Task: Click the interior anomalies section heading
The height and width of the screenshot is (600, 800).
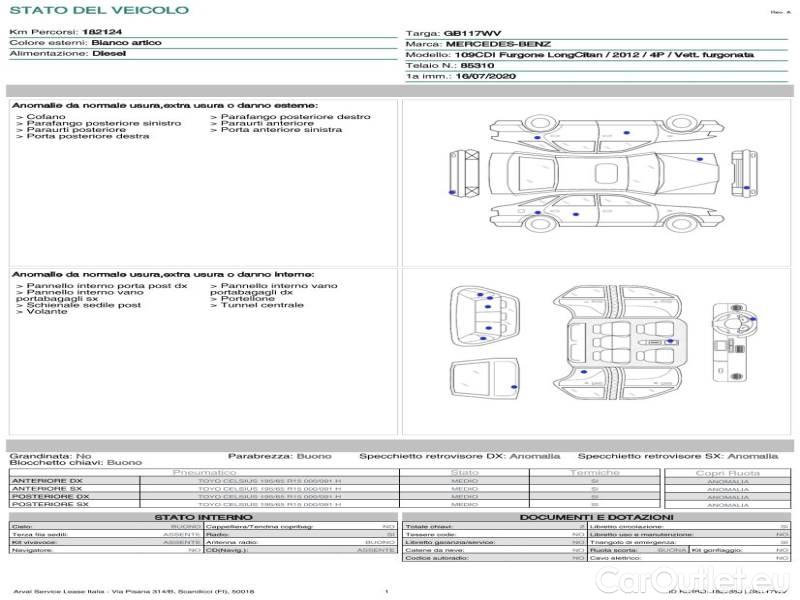Action: (x=163, y=274)
